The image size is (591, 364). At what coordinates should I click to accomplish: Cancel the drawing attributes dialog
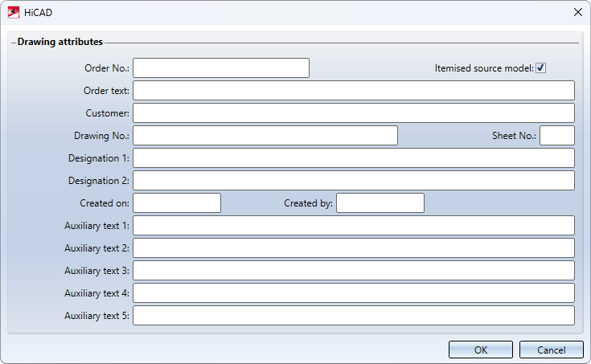[552, 350]
